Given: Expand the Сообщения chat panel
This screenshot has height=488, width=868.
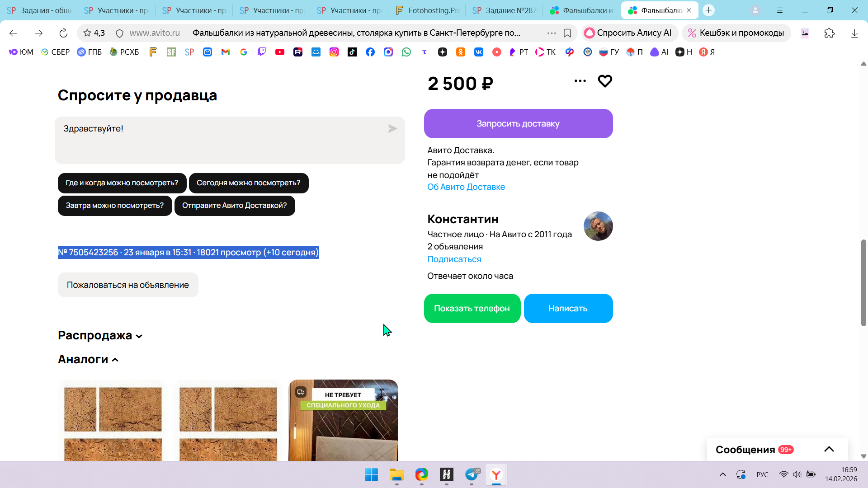Looking at the screenshot, I should click(x=829, y=449).
